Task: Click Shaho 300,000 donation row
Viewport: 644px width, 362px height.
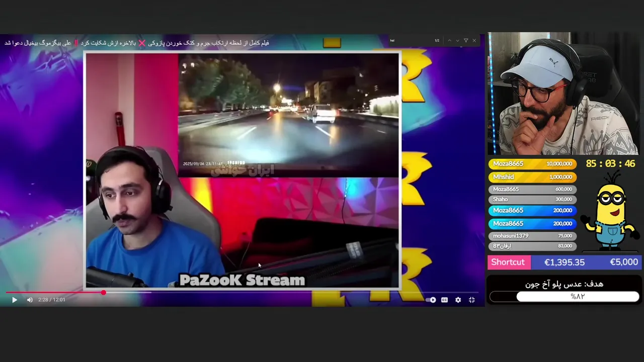Action: (532, 199)
